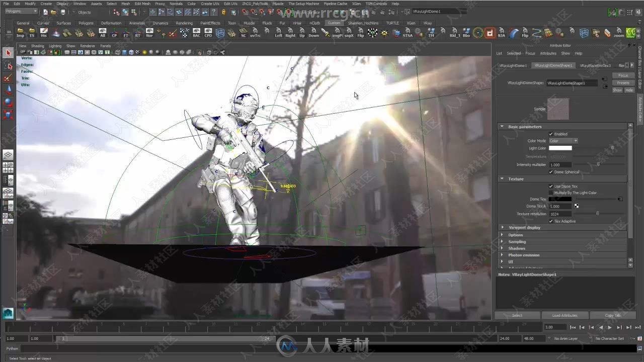Choose the Paint selection brush tool

point(8,77)
